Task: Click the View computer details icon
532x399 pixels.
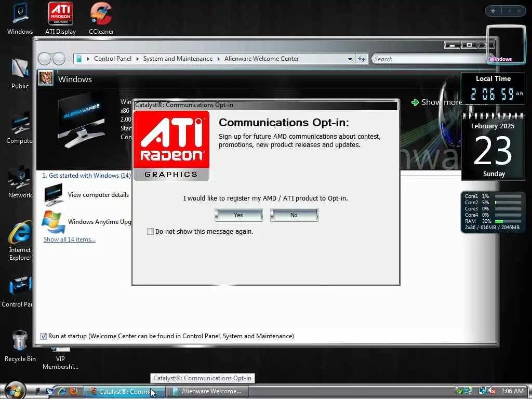Action: tap(54, 194)
